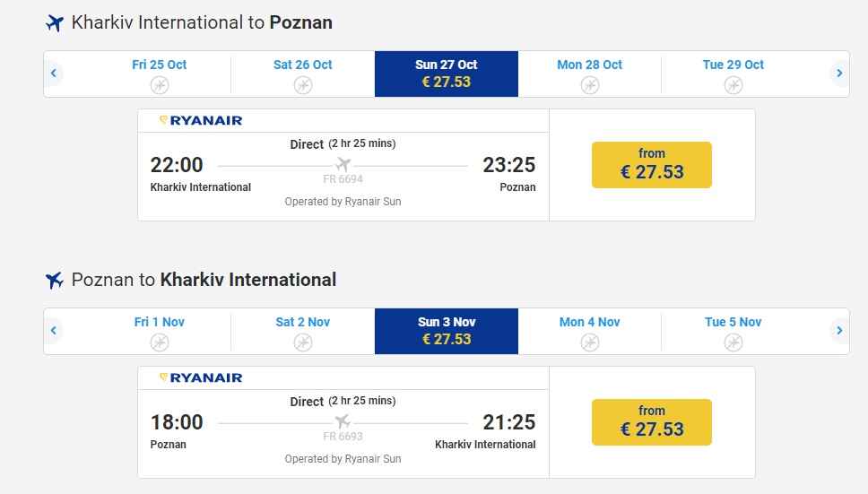Select the Sat 2 Nov date tab

pyautogui.click(x=303, y=331)
